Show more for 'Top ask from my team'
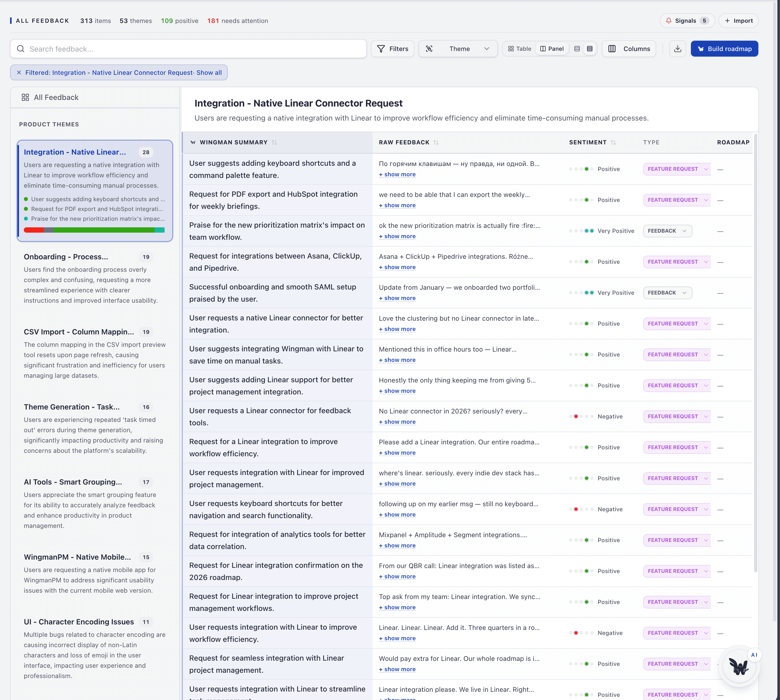The width and height of the screenshot is (780, 700). (397, 608)
